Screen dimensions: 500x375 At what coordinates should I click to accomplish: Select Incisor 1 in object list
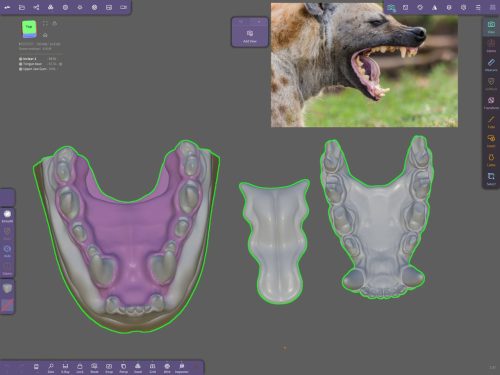pos(30,59)
